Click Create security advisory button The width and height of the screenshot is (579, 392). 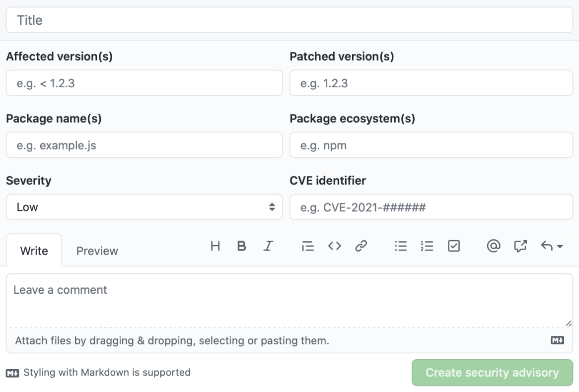pos(492,373)
